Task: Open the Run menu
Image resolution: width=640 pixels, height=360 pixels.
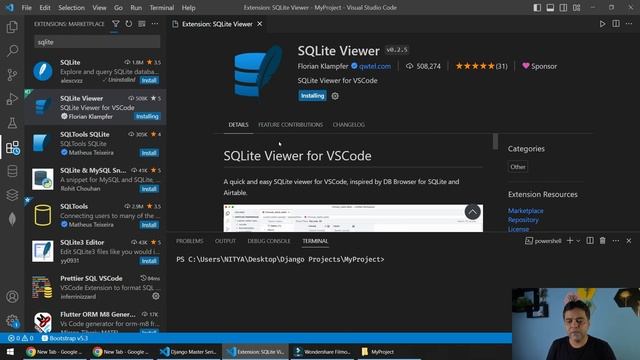Action: 136,8
